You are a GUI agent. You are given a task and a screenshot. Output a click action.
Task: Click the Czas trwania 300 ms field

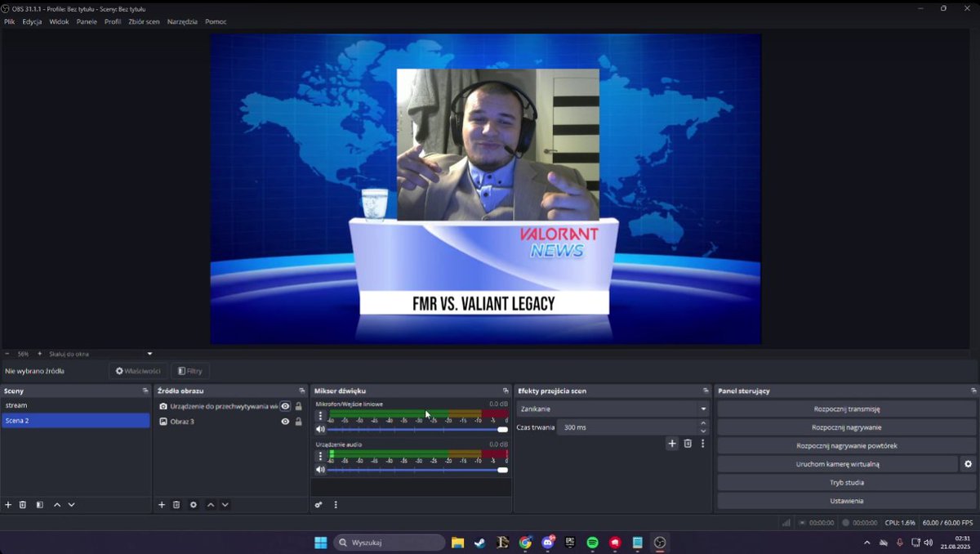627,427
